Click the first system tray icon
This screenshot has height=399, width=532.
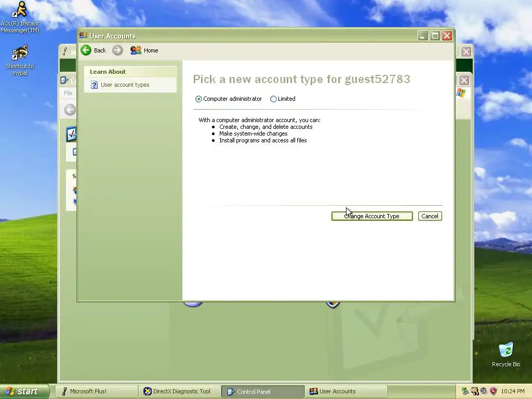tap(465, 392)
